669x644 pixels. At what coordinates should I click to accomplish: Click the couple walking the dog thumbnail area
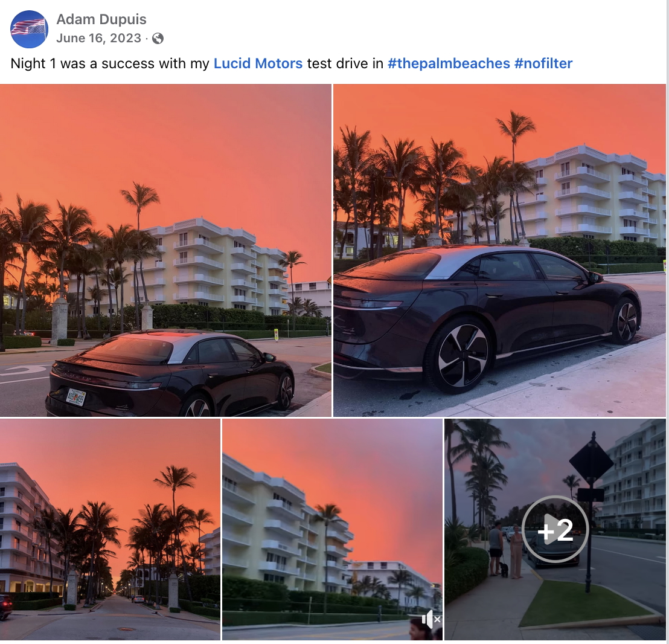(x=506, y=549)
